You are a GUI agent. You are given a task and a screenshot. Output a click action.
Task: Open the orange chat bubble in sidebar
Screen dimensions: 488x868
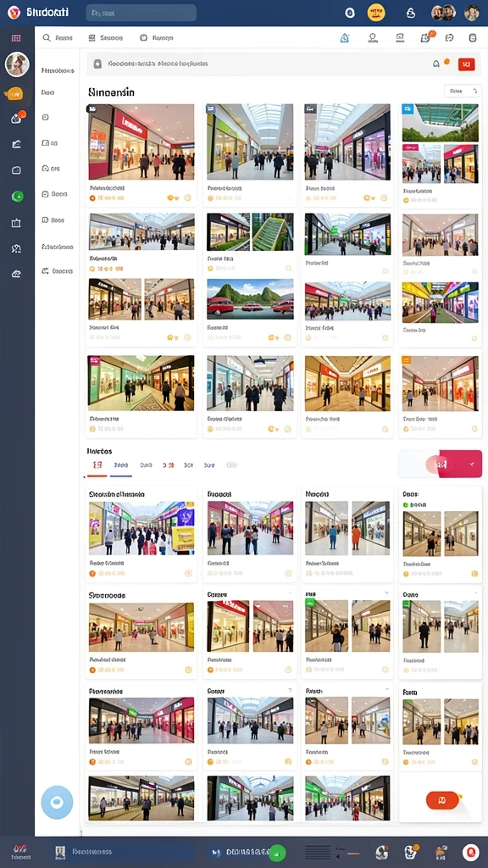tap(15, 94)
